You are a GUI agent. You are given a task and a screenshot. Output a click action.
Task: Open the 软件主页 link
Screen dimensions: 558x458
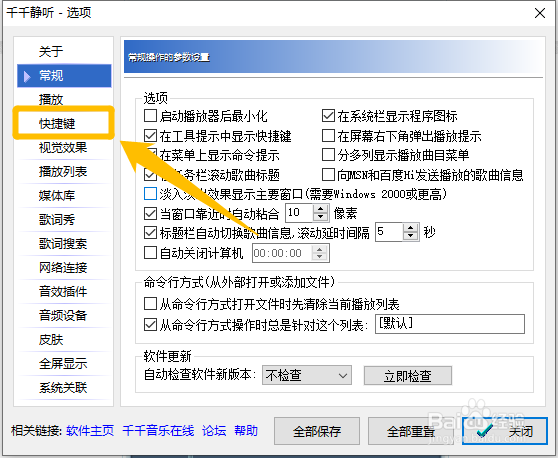90,431
